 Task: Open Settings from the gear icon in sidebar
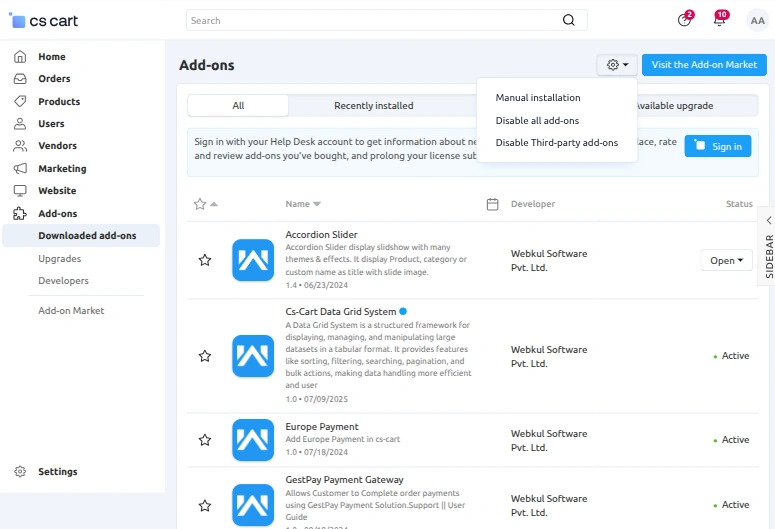pos(20,472)
